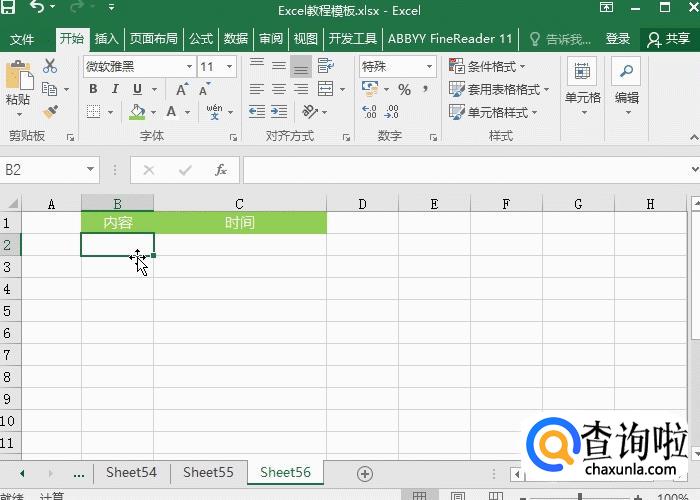Click the Select All corner triangle
The width and height of the screenshot is (700, 500).
click(x=12, y=204)
